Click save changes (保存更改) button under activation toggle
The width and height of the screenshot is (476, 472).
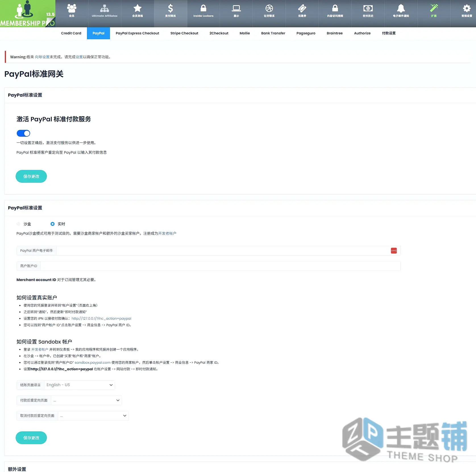[31, 176]
